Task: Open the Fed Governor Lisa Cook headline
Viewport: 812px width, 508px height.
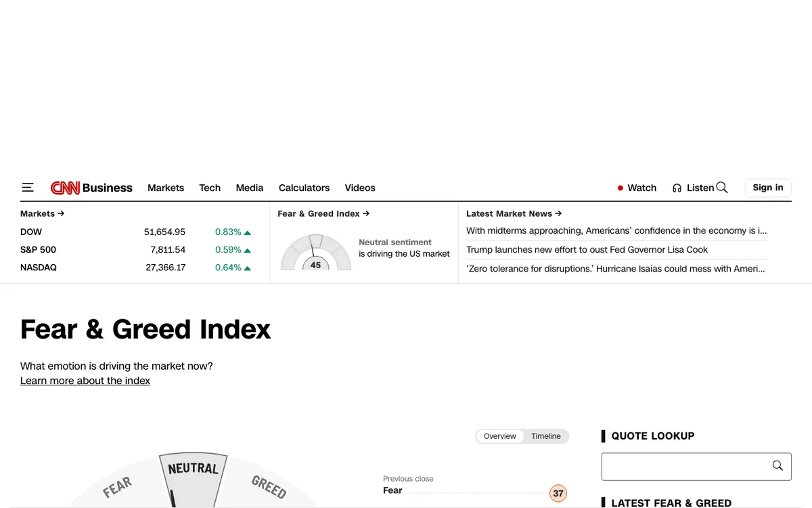Action: [x=587, y=250]
